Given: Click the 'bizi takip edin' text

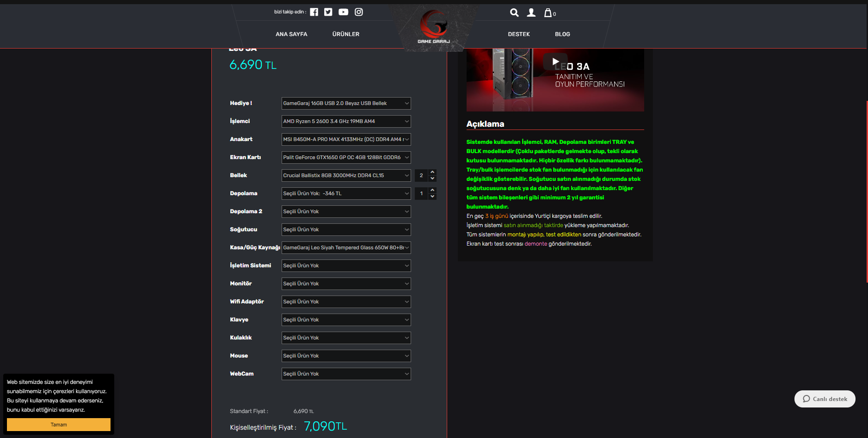Looking at the screenshot, I should tap(290, 12).
